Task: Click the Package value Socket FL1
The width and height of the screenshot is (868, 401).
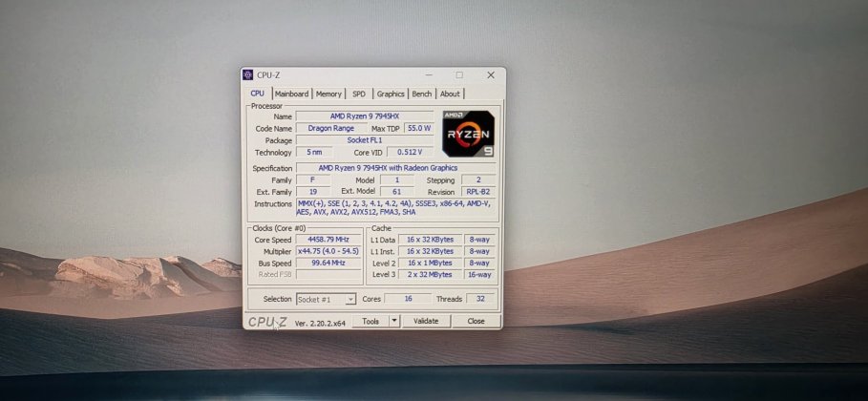Action: pyautogui.click(x=365, y=140)
